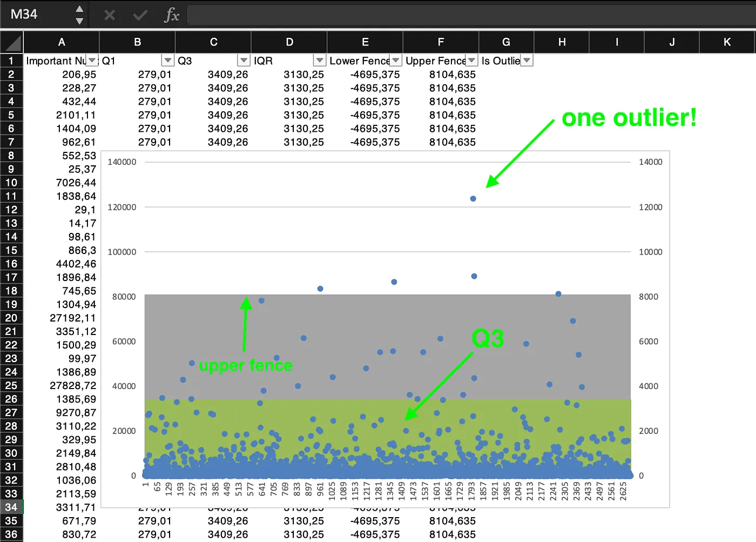Screen dimensions: 756x542
Task: Click inside the empty formula bar
Action: tap(378, 16)
